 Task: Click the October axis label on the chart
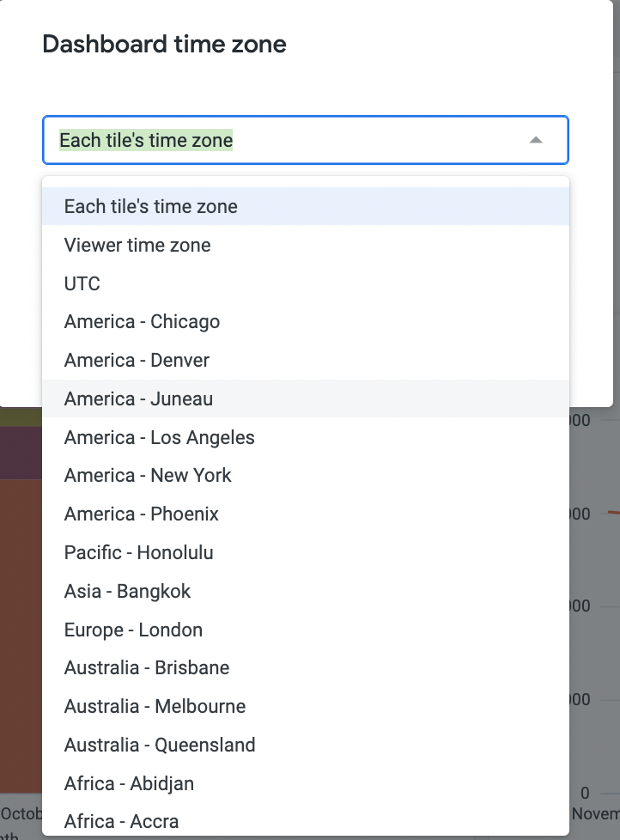20,813
